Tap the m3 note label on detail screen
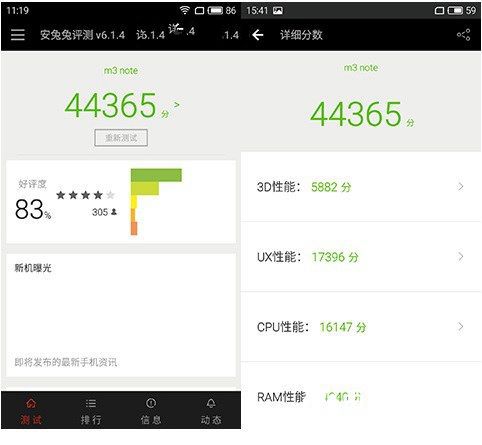Image resolution: width=482 pixels, height=445 pixels. 361,68
